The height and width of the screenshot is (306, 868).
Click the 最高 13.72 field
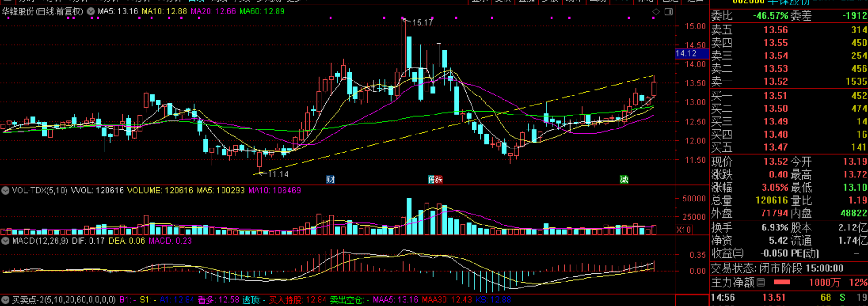(829, 175)
